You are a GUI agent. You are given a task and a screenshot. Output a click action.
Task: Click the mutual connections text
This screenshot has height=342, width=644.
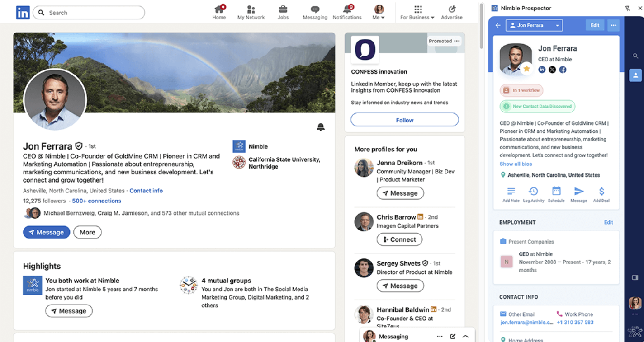(142, 213)
